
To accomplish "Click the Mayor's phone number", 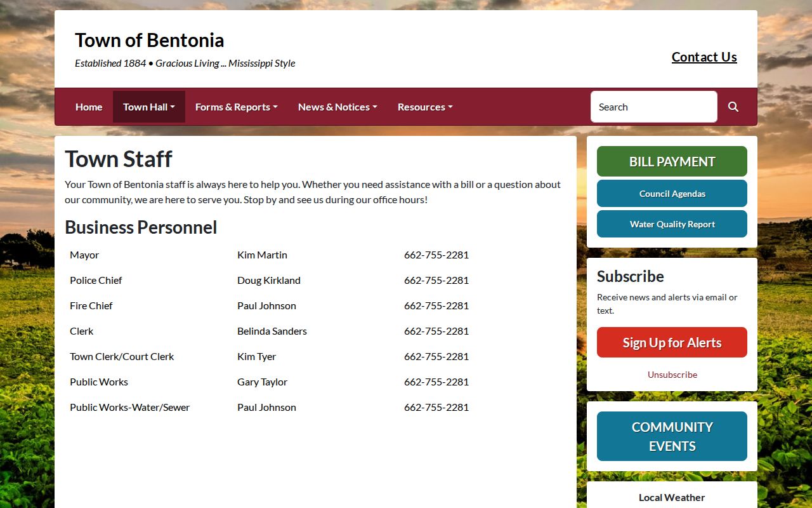I will pyautogui.click(x=436, y=255).
